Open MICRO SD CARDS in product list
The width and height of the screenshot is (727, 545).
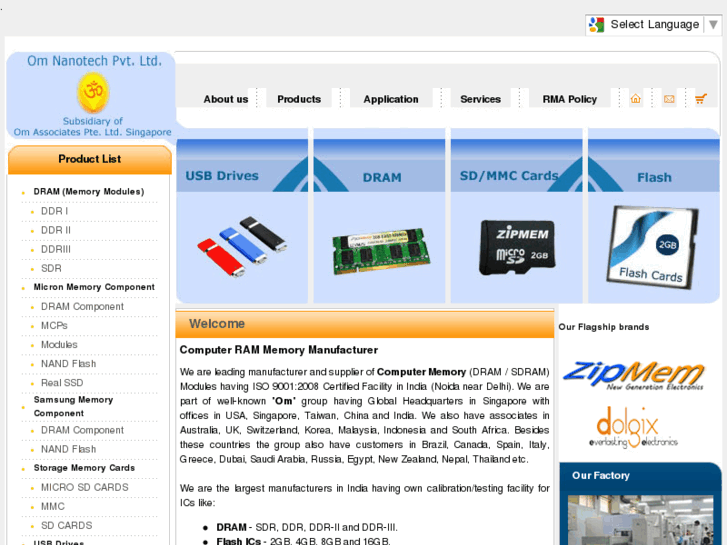coord(85,487)
